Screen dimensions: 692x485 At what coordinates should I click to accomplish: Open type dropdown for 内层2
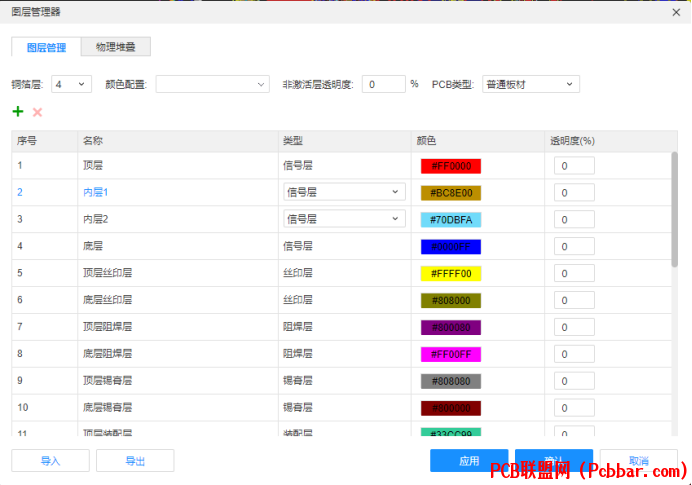coord(344,219)
